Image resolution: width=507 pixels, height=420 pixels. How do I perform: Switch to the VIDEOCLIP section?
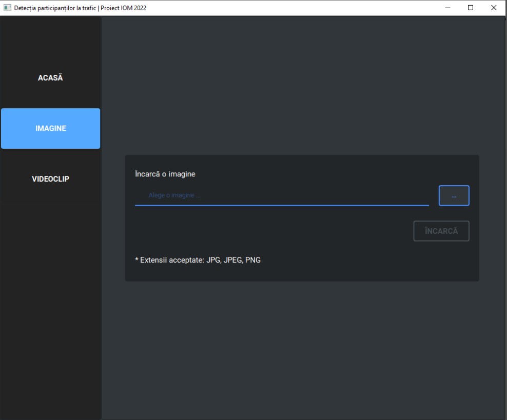50,179
